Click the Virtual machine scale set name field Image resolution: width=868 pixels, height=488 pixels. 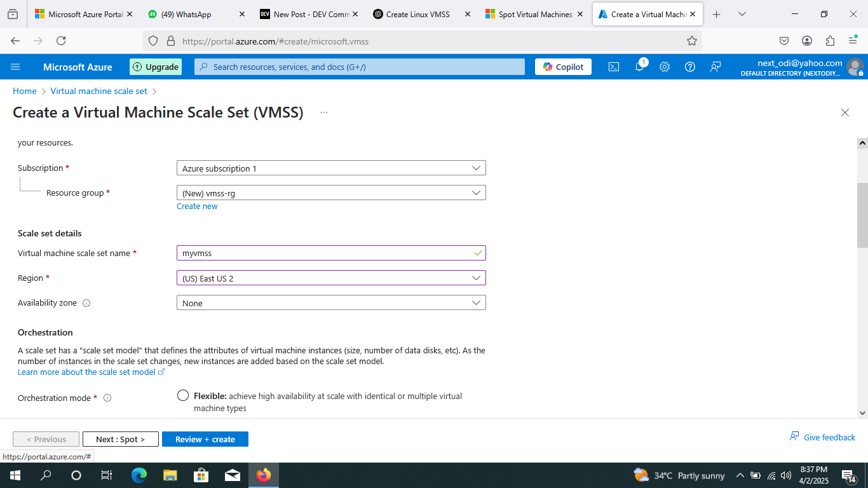tap(331, 253)
